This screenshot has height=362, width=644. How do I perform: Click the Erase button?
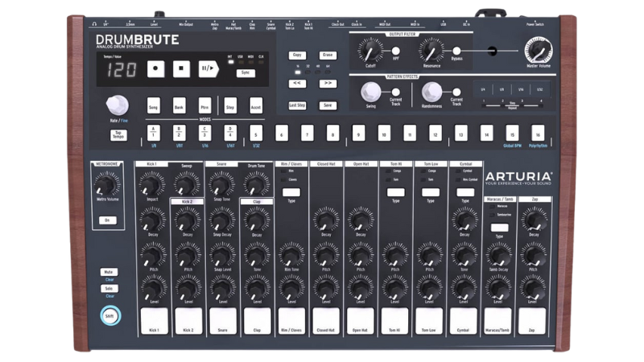coord(328,56)
